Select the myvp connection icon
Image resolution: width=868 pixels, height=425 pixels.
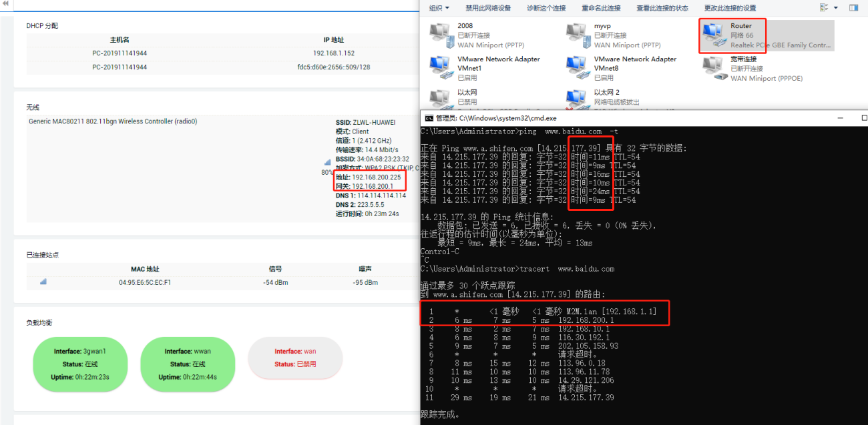(576, 35)
